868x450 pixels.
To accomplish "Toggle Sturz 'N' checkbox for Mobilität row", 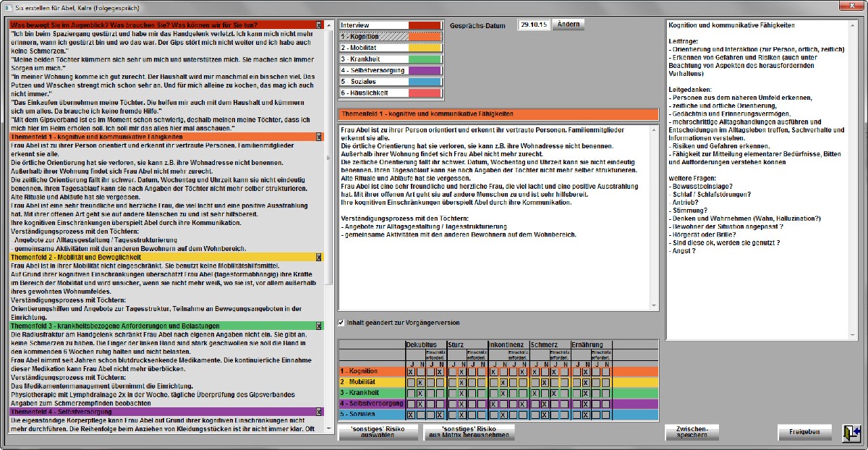I will (x=461, y=383).
